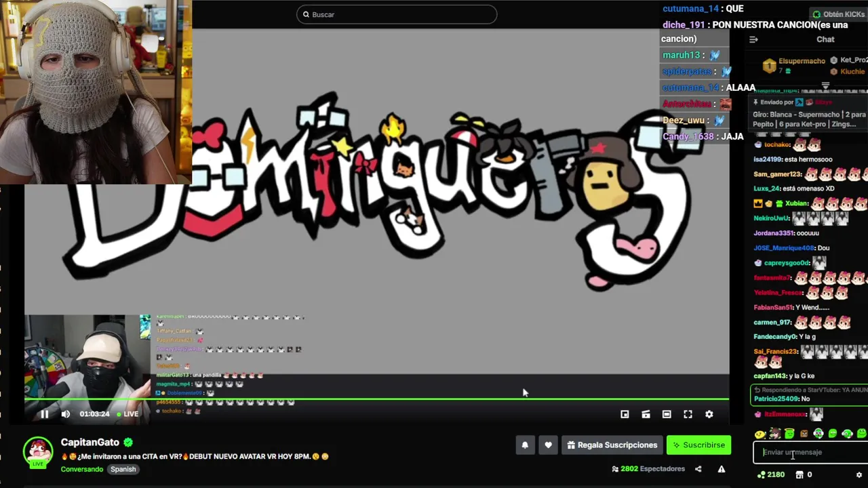Select the Chat header tab
868x488 pixels.
(825, 39)
